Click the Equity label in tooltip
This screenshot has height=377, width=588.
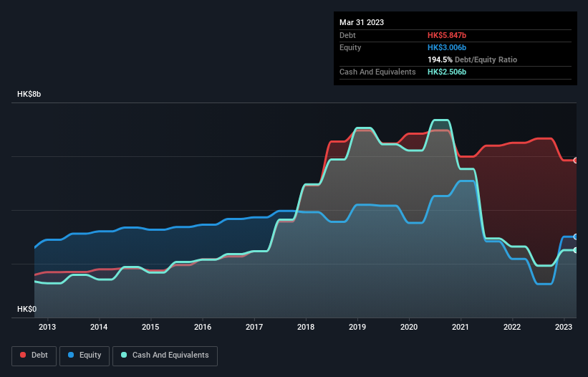coord(350,47)
